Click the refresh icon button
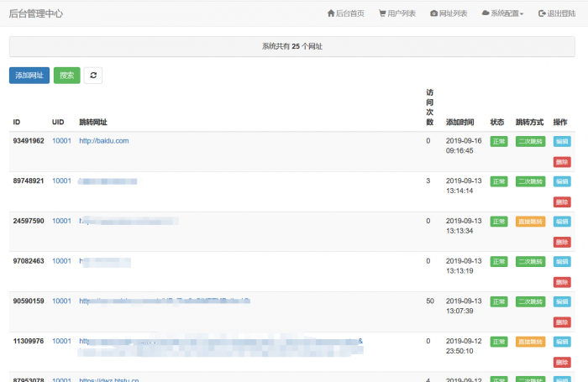 (x=93, y=76)
